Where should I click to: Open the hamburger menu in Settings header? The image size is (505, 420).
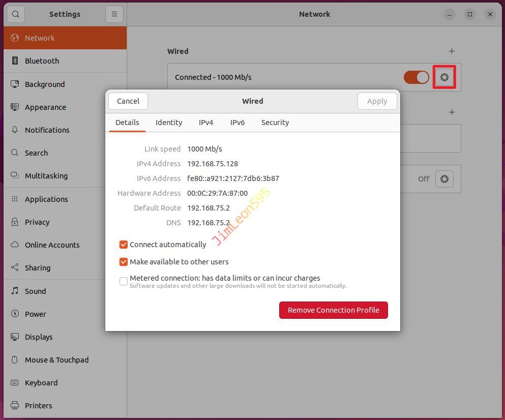click(114, 14)
